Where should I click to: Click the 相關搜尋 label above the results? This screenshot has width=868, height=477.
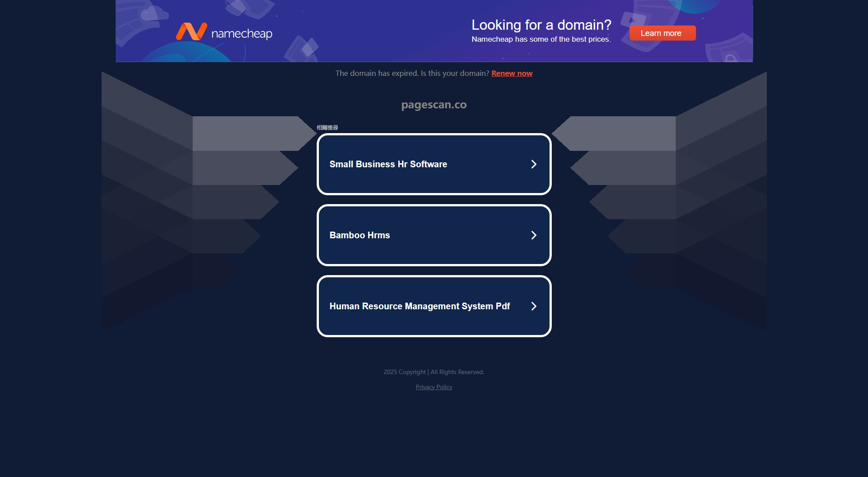(x=327, y=128)
